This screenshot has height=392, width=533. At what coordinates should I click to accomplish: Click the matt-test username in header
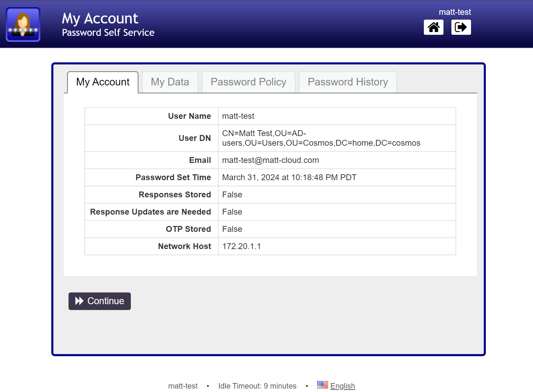pyautogui.click(x=454, y=12)
